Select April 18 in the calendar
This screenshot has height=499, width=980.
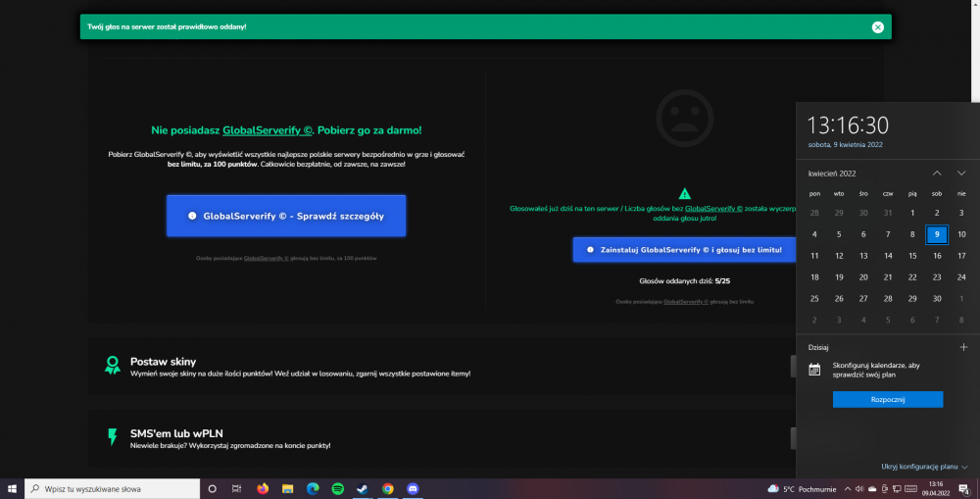pyautogui.click(x=814, y=277)
